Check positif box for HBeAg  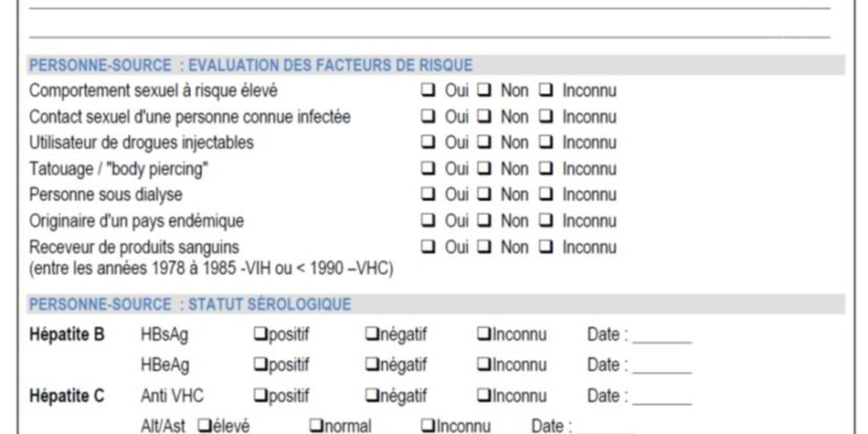click(x=259, y=365)
